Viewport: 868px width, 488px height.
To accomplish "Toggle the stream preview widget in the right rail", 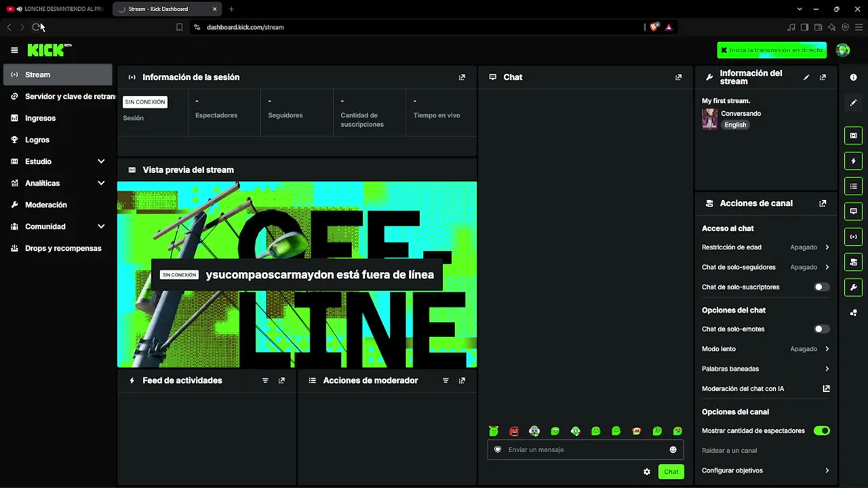I will coord(854,136).
